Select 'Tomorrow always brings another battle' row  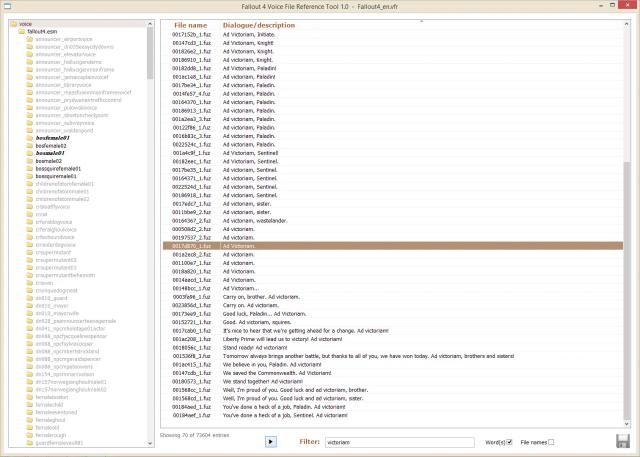393,356
